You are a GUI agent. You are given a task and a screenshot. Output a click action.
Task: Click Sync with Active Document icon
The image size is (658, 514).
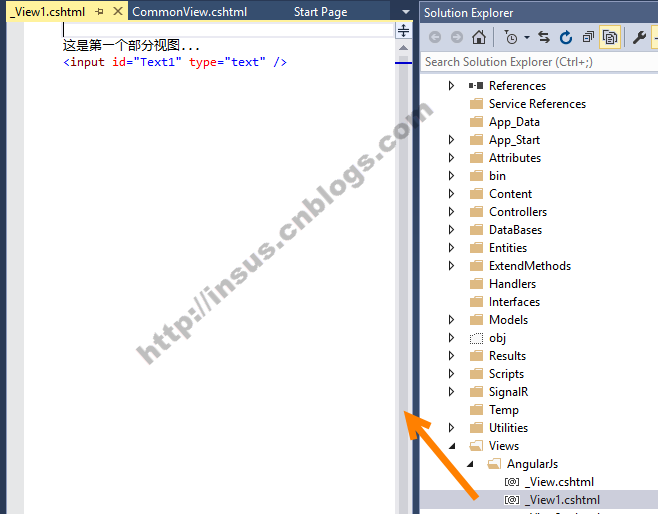pos(544,37)
